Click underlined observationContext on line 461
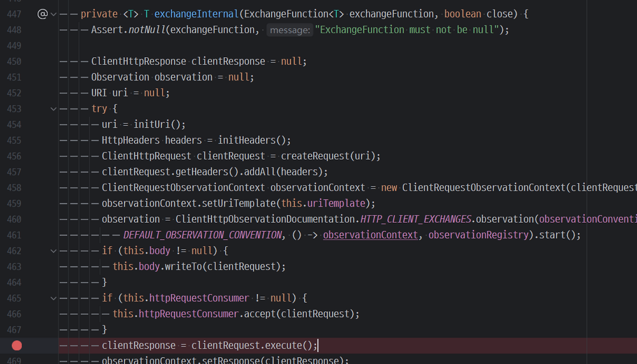 [x=371, y=235]
